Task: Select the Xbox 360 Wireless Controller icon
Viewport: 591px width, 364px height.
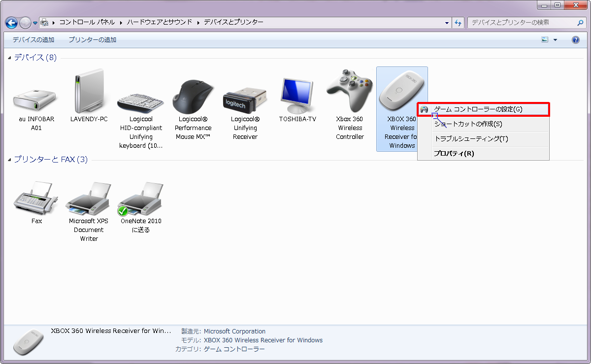Action: (x=350, y=91)
